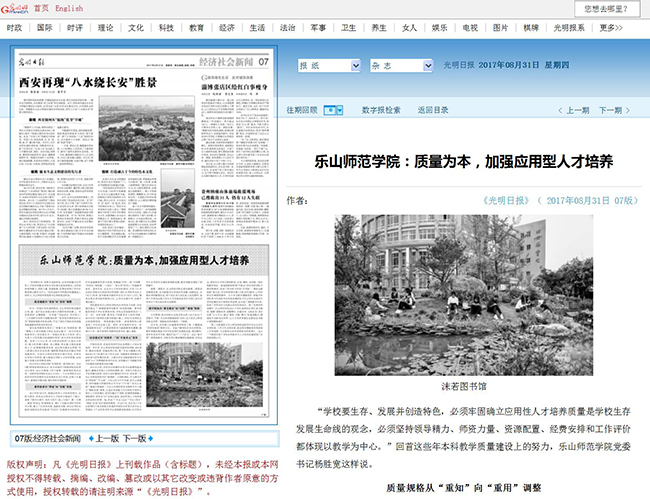Viewport: 650px width, 499px height.
Task: Open the pavilion photo in page preview
Action: click(x=178, y=199)
